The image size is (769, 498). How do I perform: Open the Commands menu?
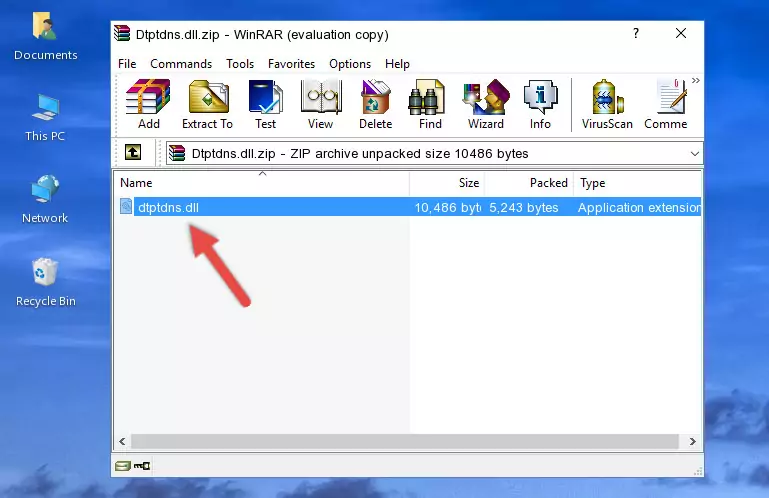tap(181, 64)
